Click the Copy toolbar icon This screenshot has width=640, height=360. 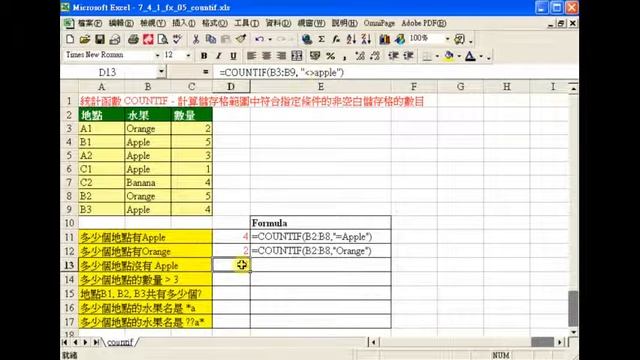pos(211,39)
